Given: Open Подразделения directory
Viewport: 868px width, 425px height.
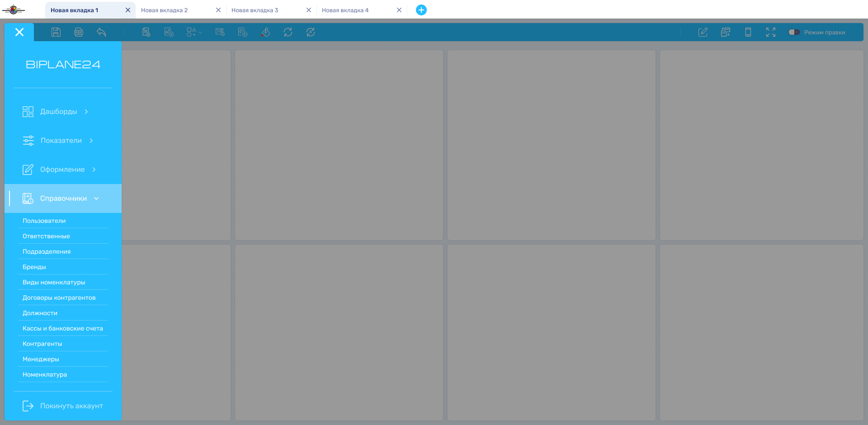Looking at the screenshot, I should point(63,251).
